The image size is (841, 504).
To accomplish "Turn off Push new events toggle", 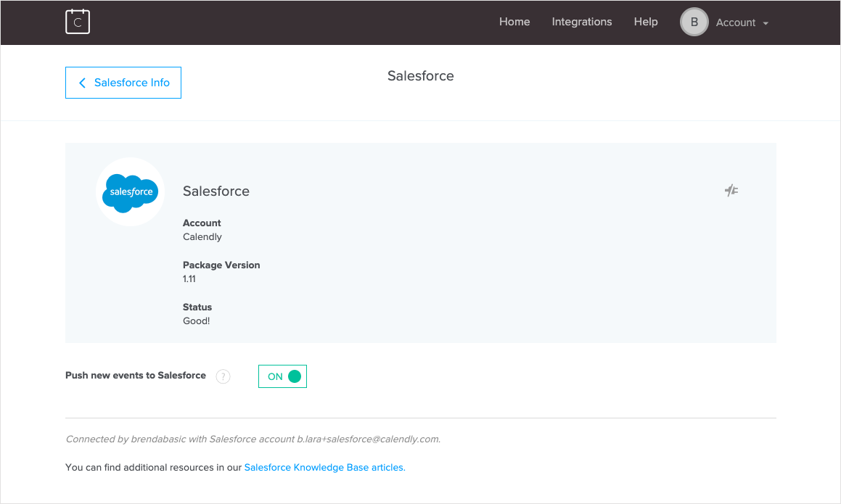I will click(x=283, y=376).
